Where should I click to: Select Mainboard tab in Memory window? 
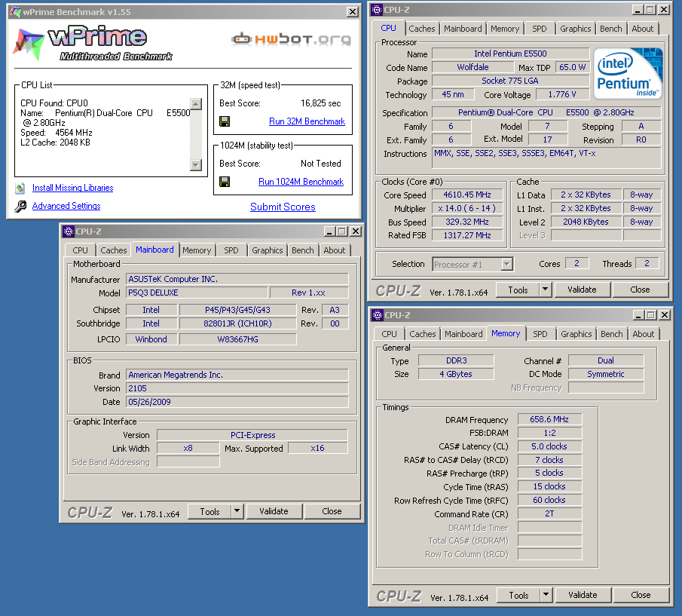coord(463,334)
